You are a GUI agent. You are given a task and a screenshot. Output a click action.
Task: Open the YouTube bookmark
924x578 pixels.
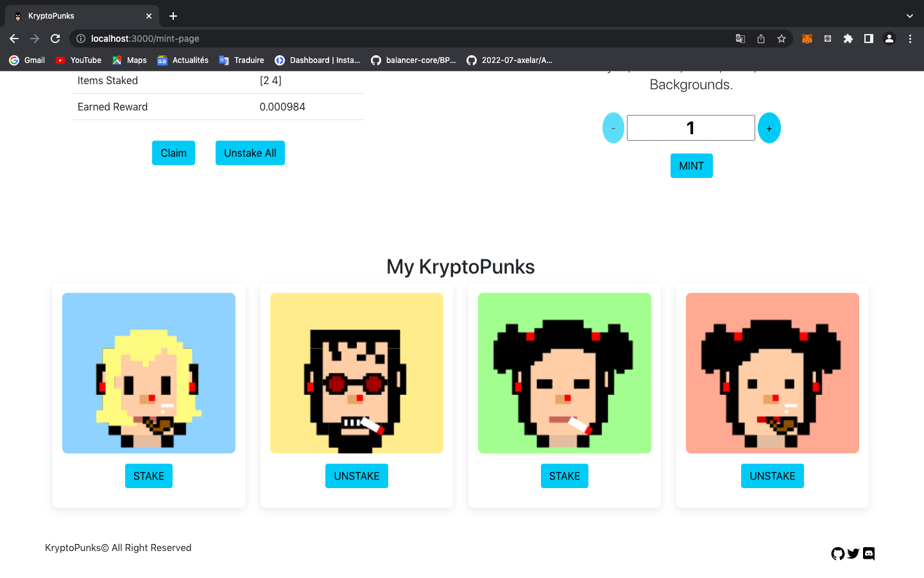[78, 60]
